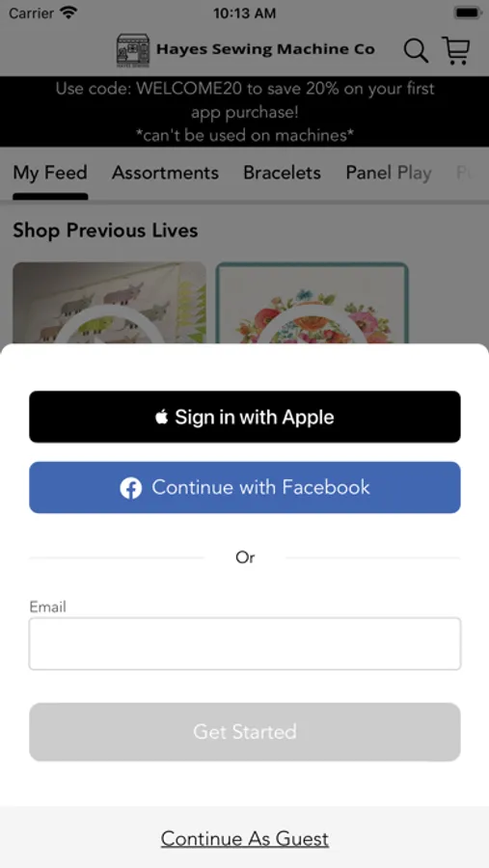
Task: Tap the battery indicator icon
Action: coord(468,13)
